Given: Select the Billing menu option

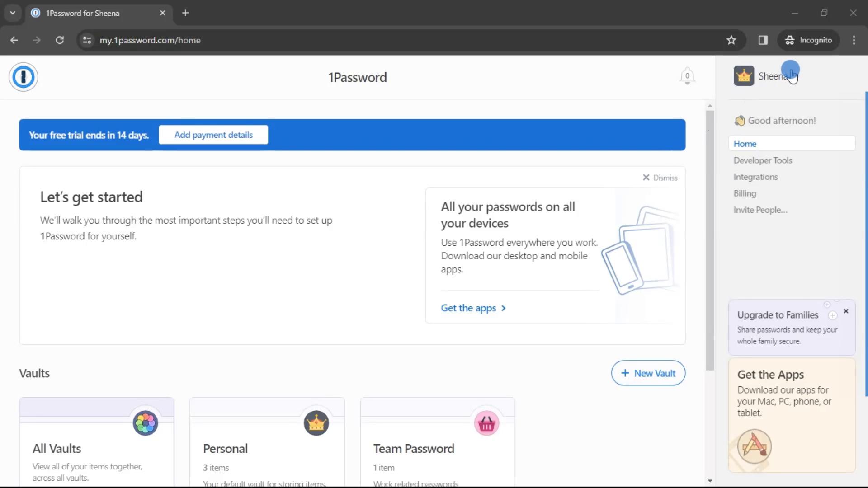Looking at the screenshot, I should [745, 192].
